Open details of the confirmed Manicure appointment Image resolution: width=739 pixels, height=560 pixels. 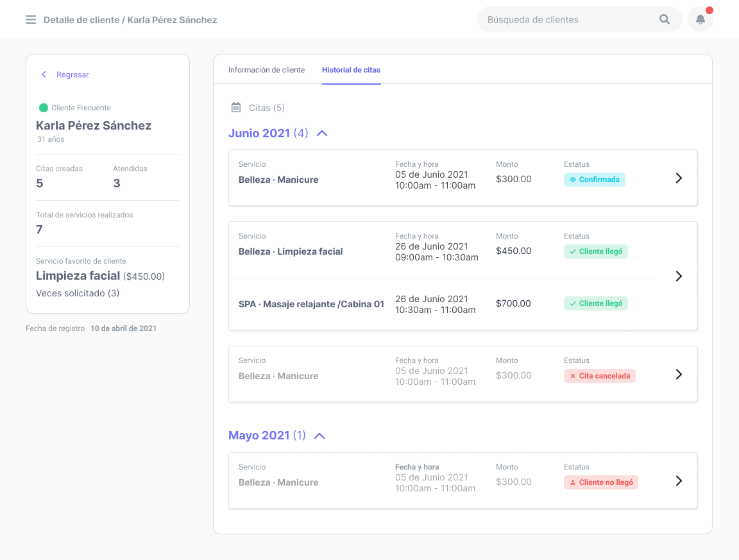coord(679,178)
